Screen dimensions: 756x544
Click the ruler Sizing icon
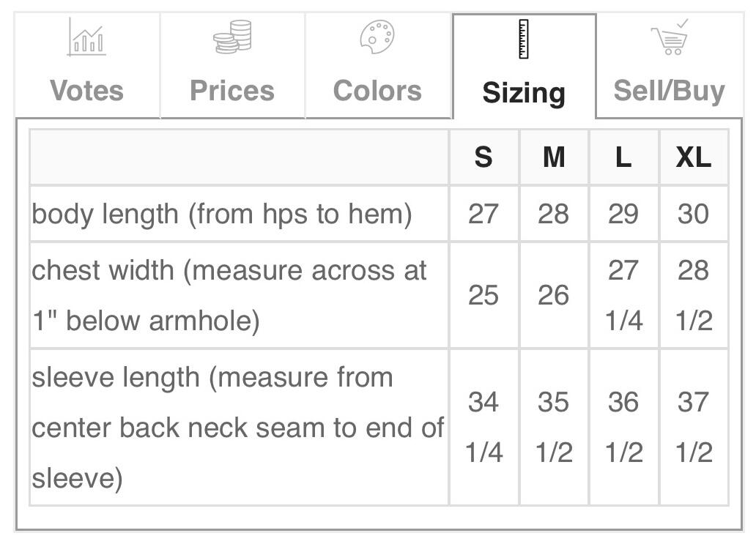(x=523, y=40)
